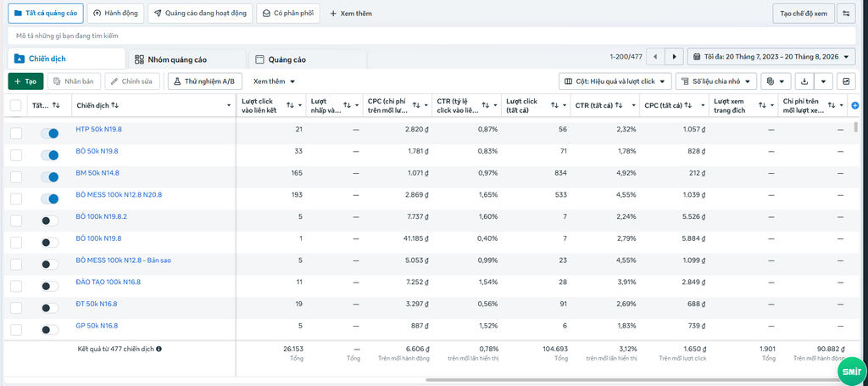Image resolution: width=868 pixels, height=386 pixels.
Task: Sort the Lượt nhấp và... column
Action: coord(347,105)
